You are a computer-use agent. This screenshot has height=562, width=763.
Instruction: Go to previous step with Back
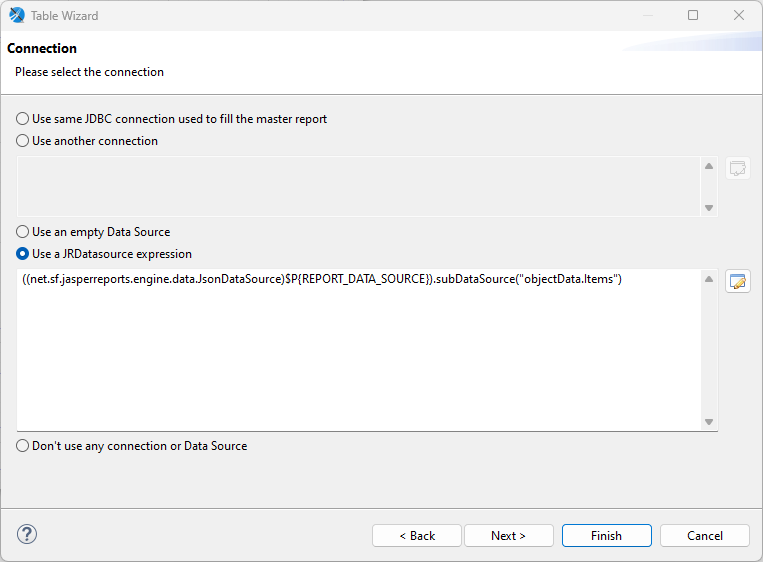pos(417,536)
